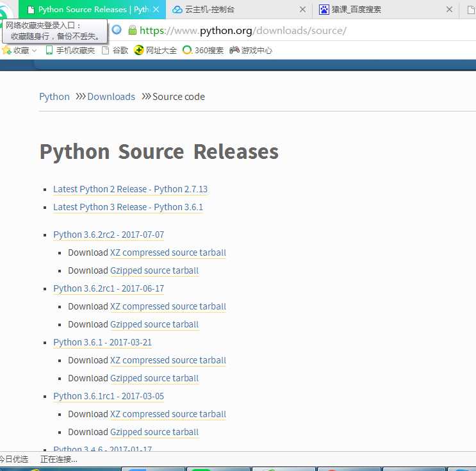Close the Python Source Releases tab
The height and width of the screenshot is (471, 476).
pyautogui.click(x=156, y=10)
